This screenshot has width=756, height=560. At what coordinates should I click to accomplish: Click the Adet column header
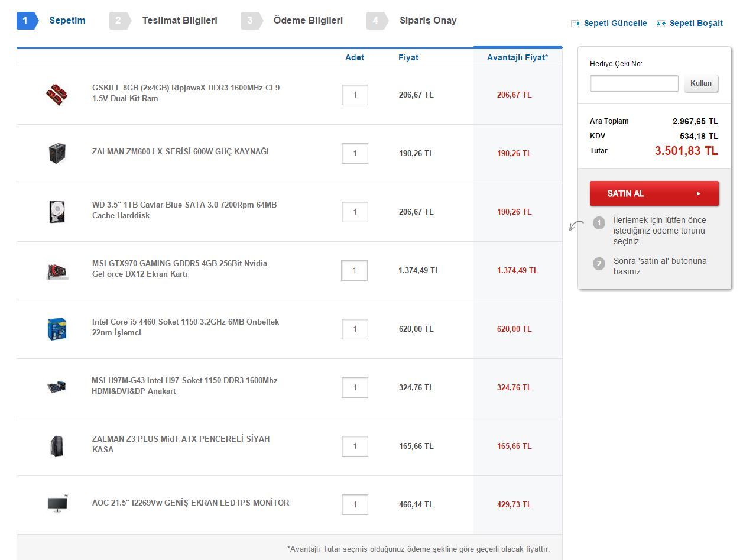[x=355, y=57]
